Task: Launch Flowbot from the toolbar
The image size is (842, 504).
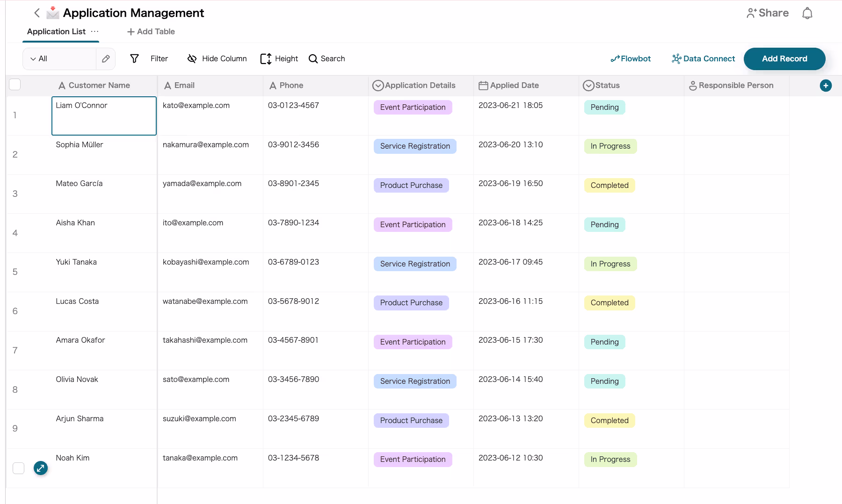Action: coord(631,58)
